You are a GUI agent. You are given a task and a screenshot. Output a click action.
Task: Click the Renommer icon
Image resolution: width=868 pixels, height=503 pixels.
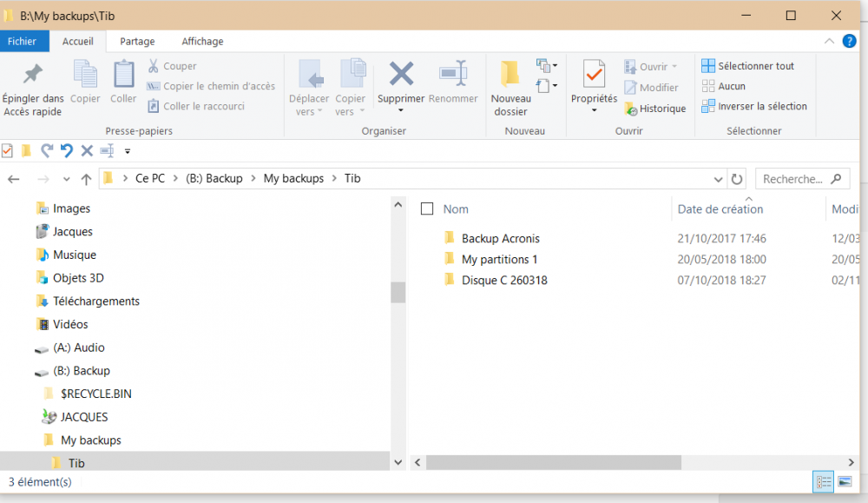click(453, 75)
